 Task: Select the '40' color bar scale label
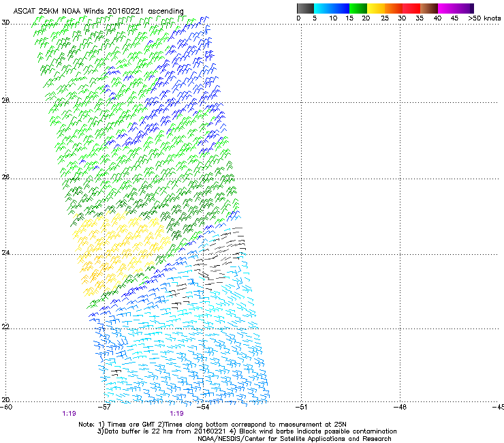click(x=437, y=18)
